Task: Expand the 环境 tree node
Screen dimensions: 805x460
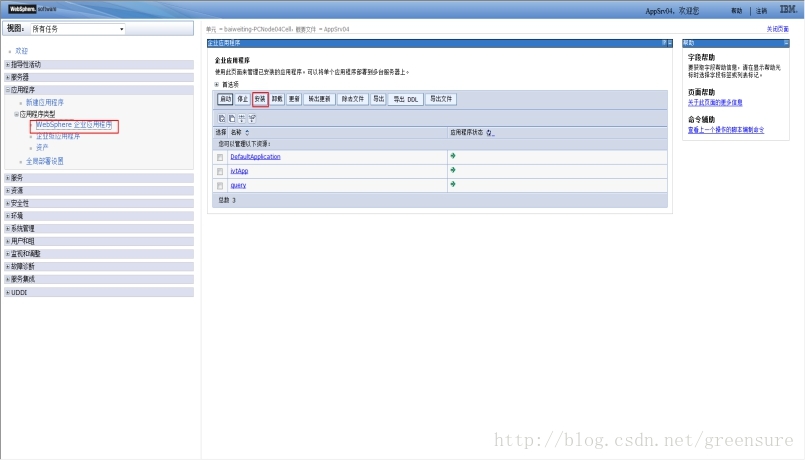Action: [x=8, y=216]
